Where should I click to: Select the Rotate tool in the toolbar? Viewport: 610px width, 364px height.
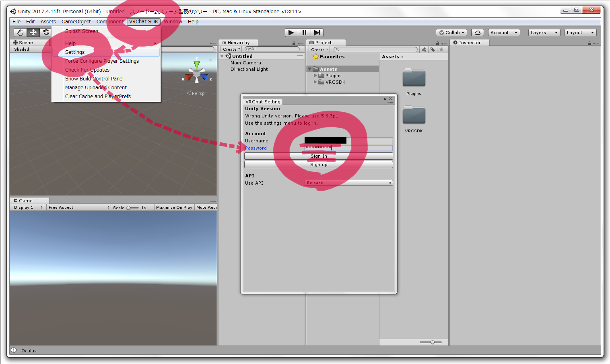coord(46,33)
